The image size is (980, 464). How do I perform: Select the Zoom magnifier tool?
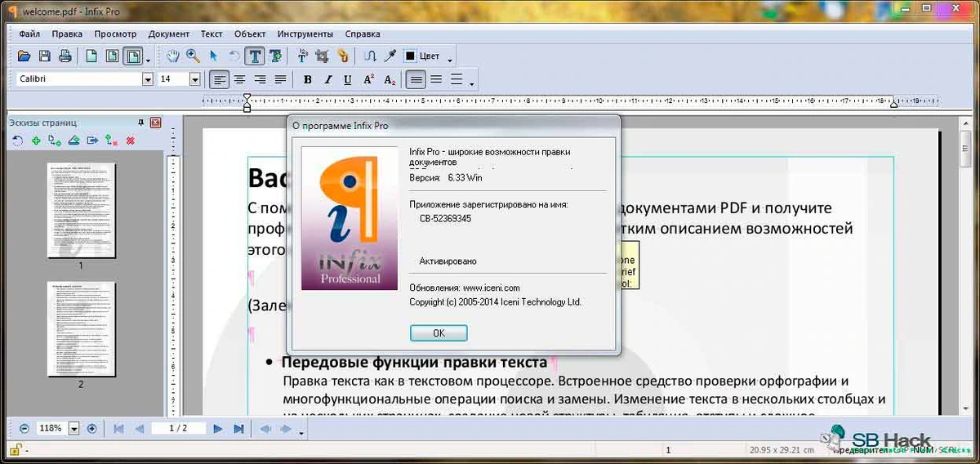click(193, 56)
